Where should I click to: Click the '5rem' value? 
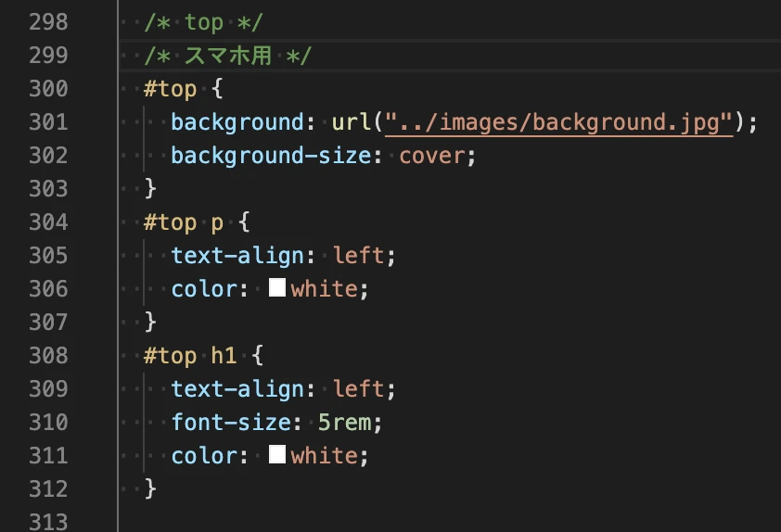[x=345, y=423]
